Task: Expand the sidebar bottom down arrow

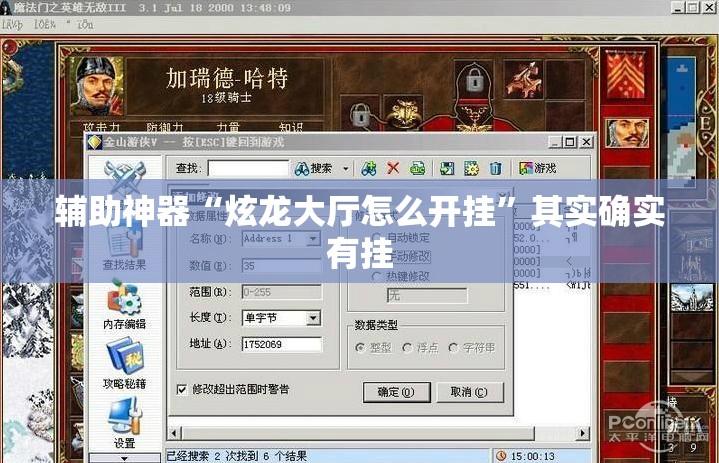Action: point(124,458)
